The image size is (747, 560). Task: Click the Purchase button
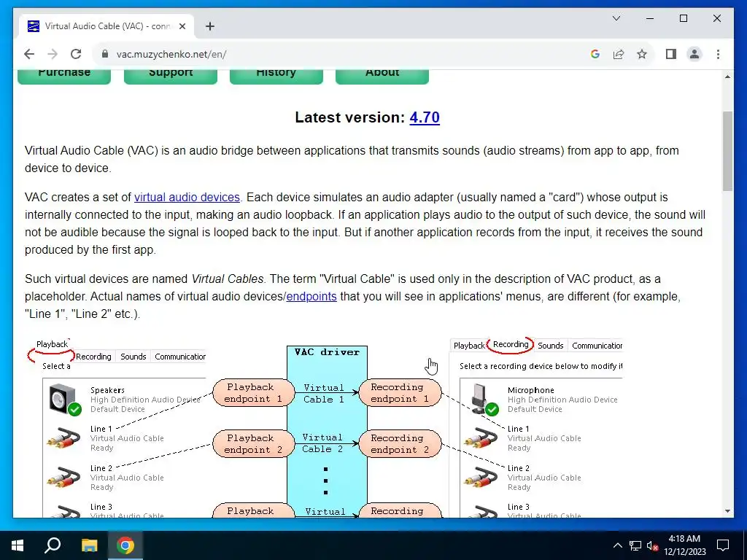(64, 76)
